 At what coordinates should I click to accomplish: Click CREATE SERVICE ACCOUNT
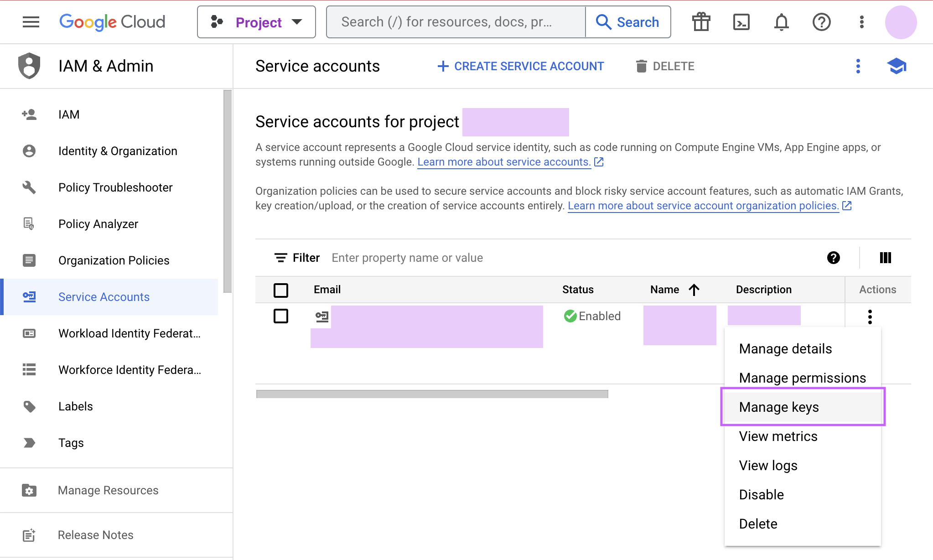click(520, 66)
